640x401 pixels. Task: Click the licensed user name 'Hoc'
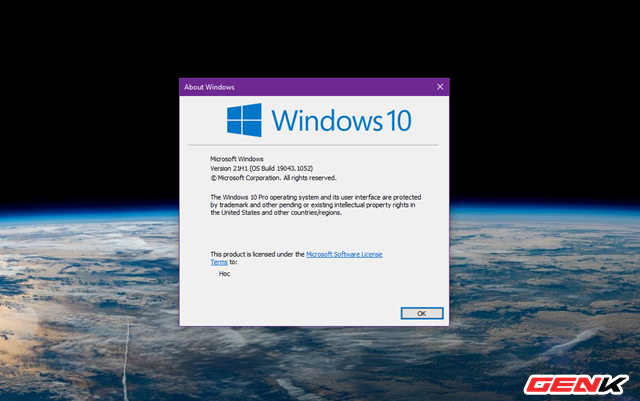[x=224, y=274]
